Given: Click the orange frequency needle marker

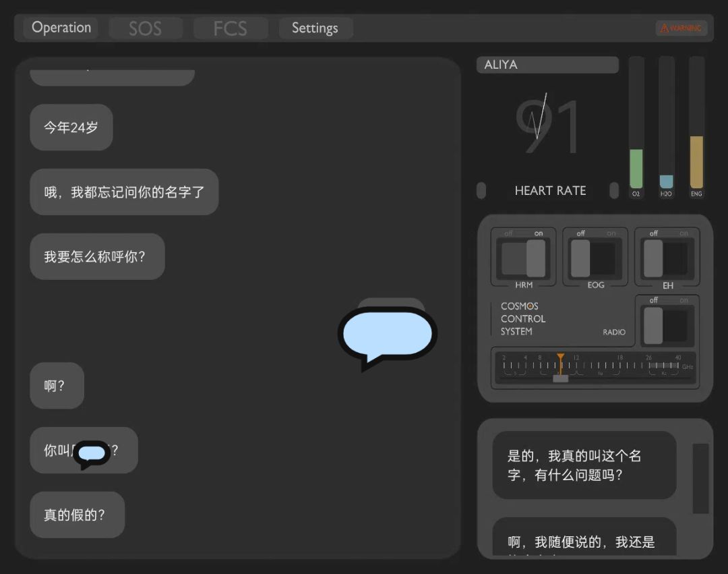Looking at the screenshot, I should 560,363.
